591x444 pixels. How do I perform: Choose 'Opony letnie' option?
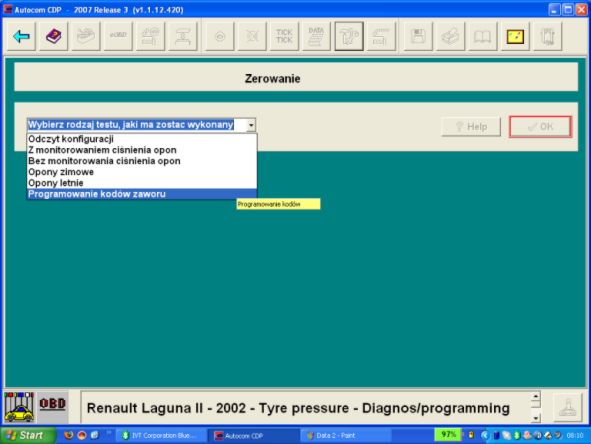click(x=142, y=183)
